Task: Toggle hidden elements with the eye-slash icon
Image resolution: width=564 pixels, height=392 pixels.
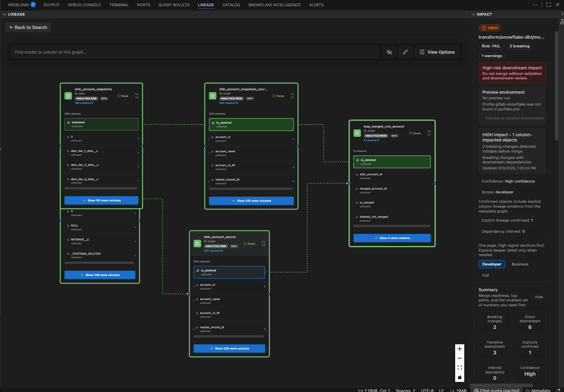Action: (x=389, y=52)
